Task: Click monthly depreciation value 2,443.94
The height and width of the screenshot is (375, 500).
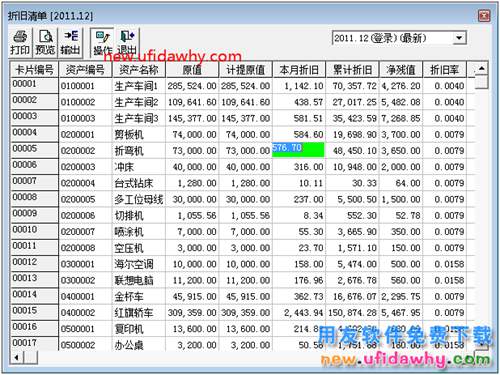Action: click(x=304, y=313)
